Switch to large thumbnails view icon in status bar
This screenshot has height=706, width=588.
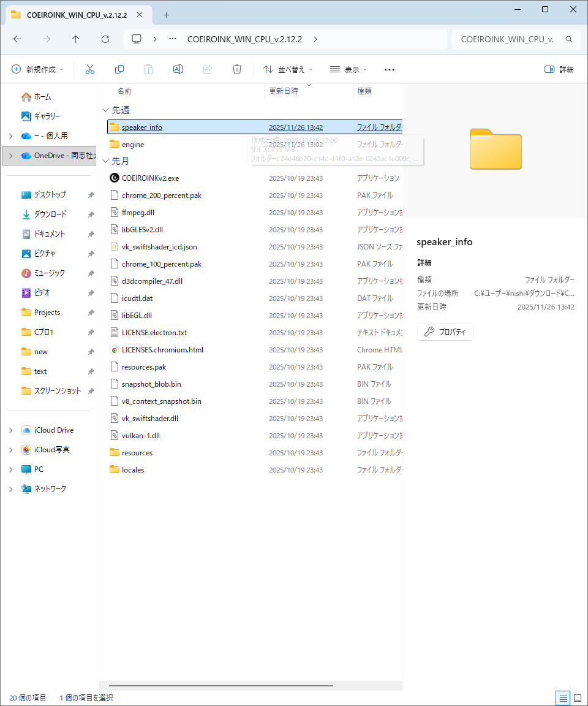pyautogui.click(x=578, y=698)
